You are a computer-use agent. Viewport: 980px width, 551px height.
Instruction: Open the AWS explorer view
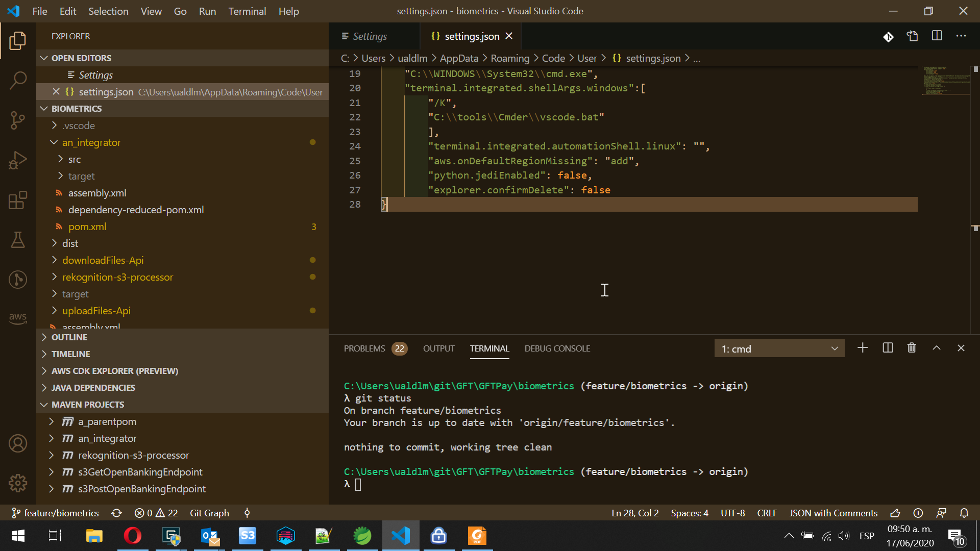(18, 318)
